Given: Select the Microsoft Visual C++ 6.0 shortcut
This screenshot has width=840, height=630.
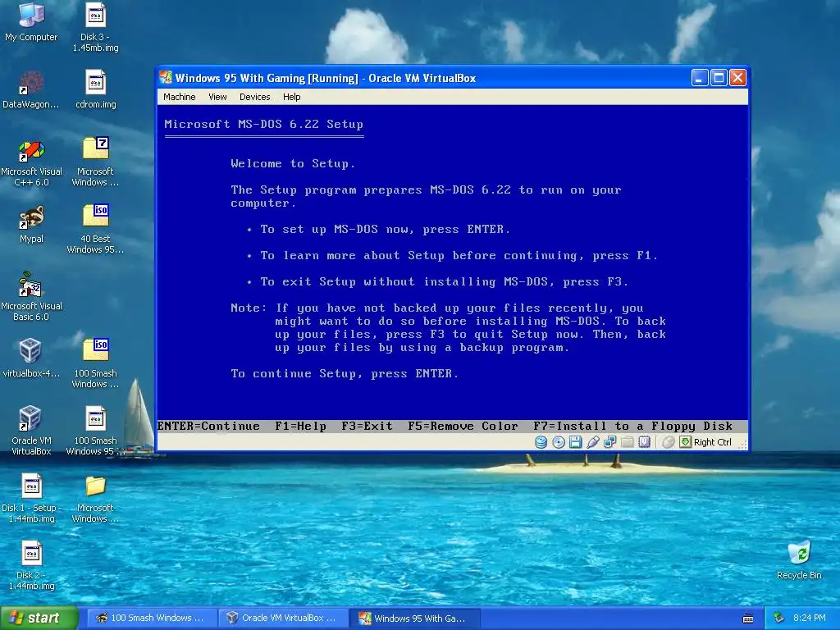Looking at the screenshot, I should 31,163.
